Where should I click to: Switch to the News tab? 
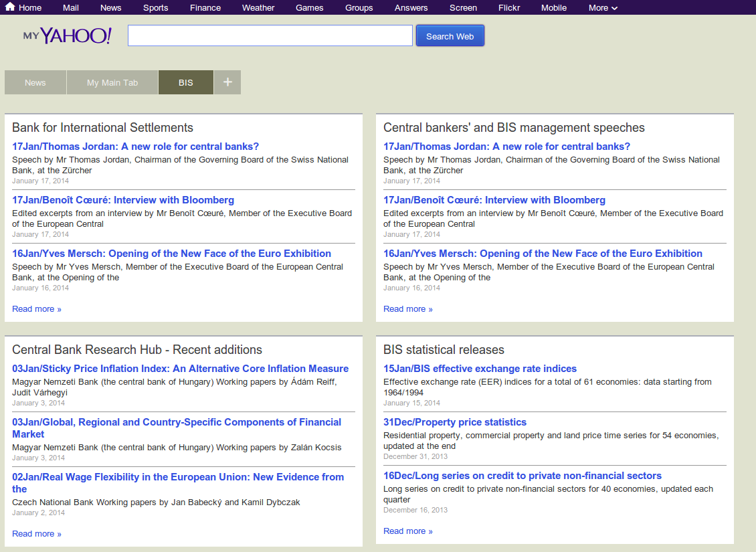35,83
